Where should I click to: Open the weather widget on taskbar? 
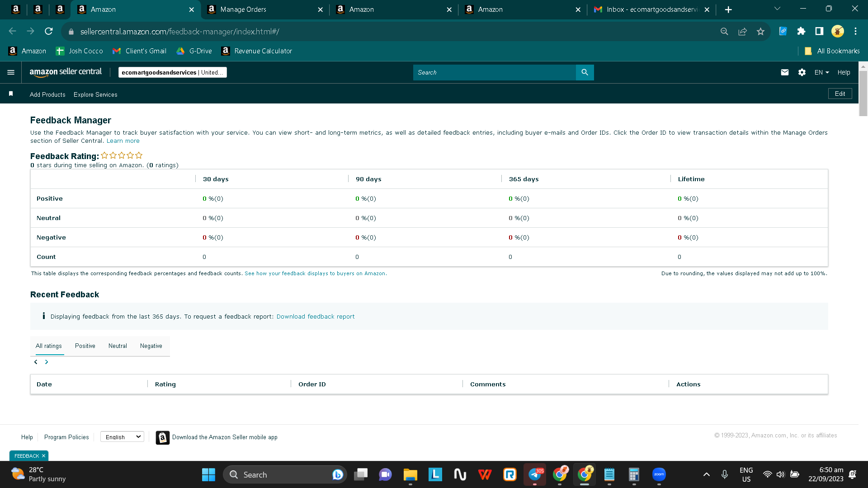38,474
